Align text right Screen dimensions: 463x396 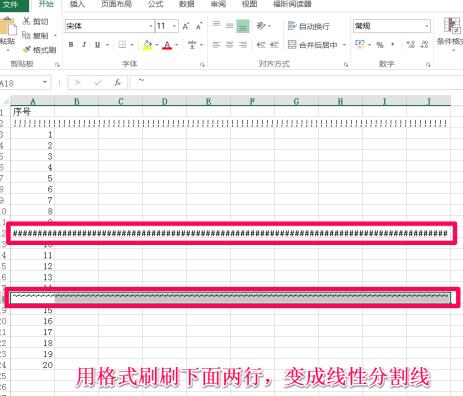[x=243, y=45]
